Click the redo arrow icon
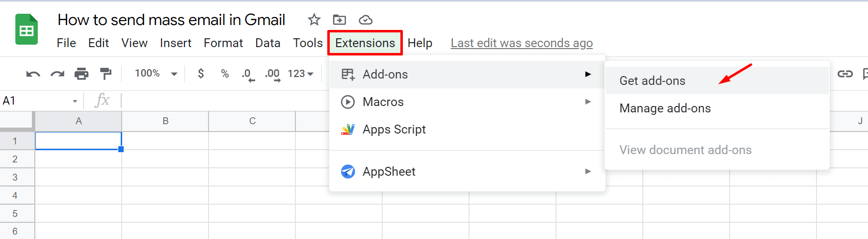This screenshot has height=239, width=868. 57,74
